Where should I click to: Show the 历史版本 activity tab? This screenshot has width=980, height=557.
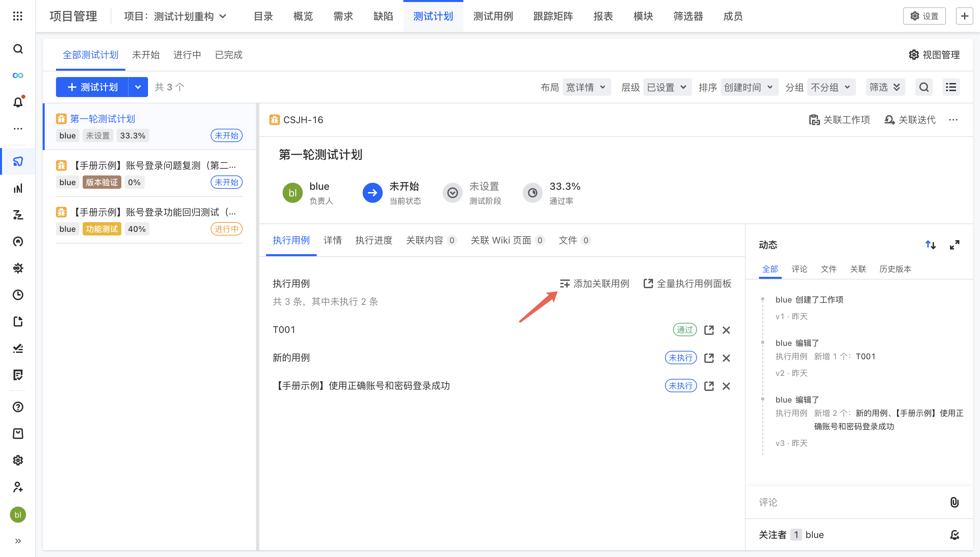(895, 269)
